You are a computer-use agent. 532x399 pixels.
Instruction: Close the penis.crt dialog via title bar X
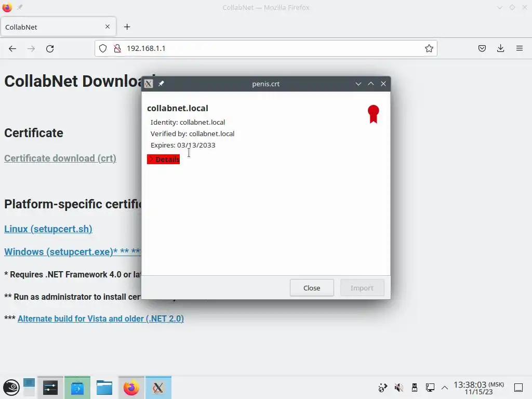pos(383,84)
